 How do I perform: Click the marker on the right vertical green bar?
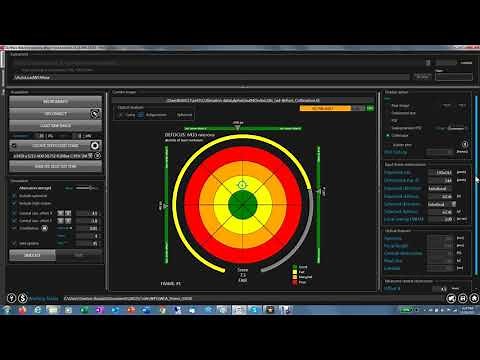pos(319,191)
